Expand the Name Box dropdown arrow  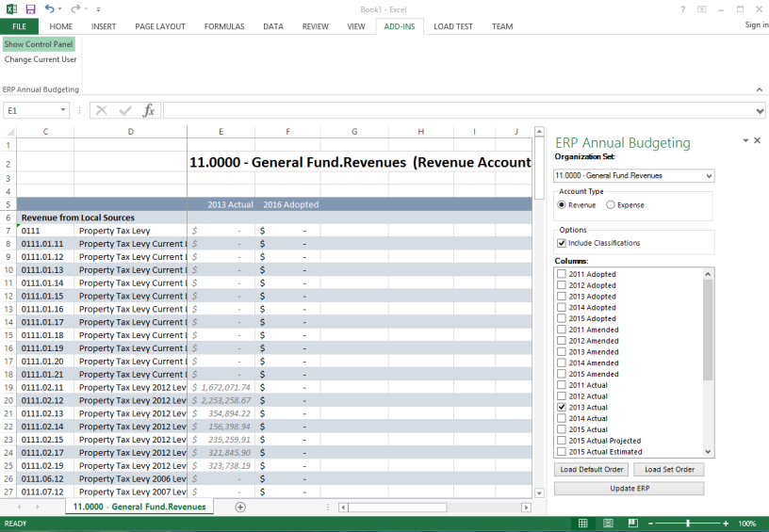click(63, 110)
